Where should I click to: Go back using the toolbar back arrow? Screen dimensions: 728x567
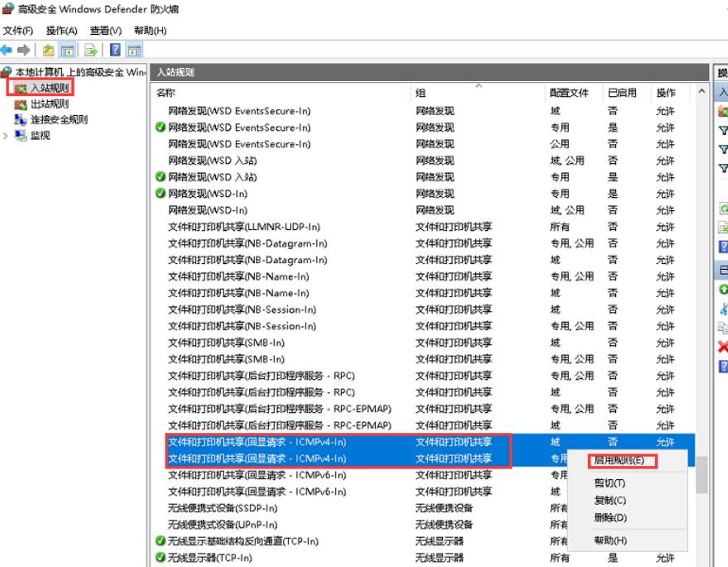tap(6, 50)
